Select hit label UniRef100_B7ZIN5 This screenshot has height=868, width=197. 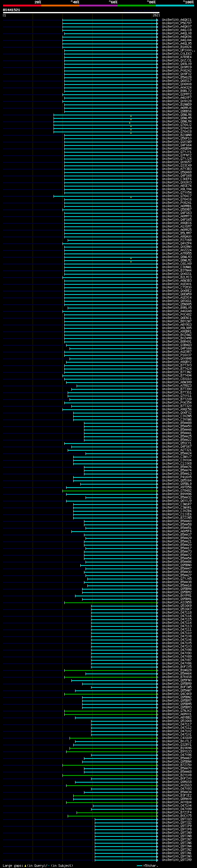click(x=177, y=518)
